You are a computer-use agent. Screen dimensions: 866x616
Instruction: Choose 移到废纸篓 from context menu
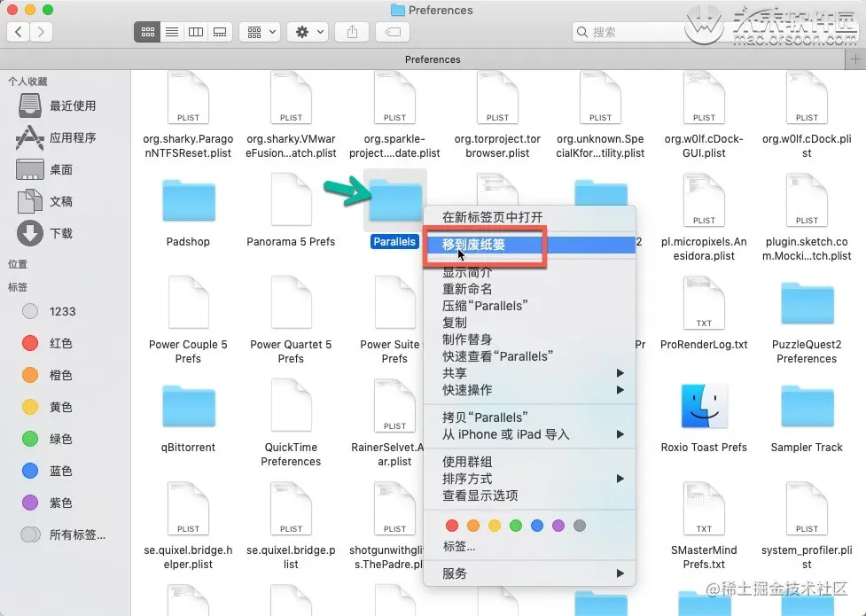tap(530, 245)
